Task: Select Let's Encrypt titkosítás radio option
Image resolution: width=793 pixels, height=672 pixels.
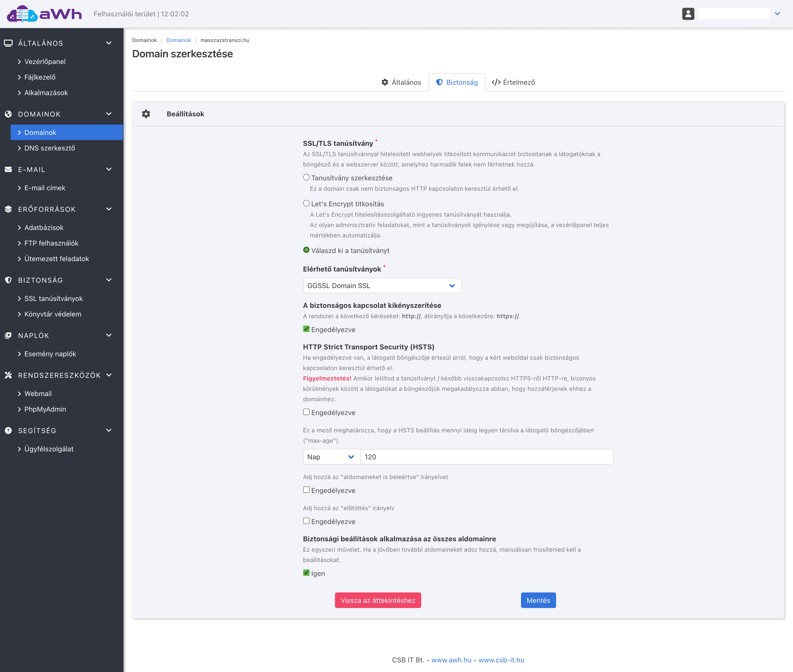Action: (x=306, y=203)
